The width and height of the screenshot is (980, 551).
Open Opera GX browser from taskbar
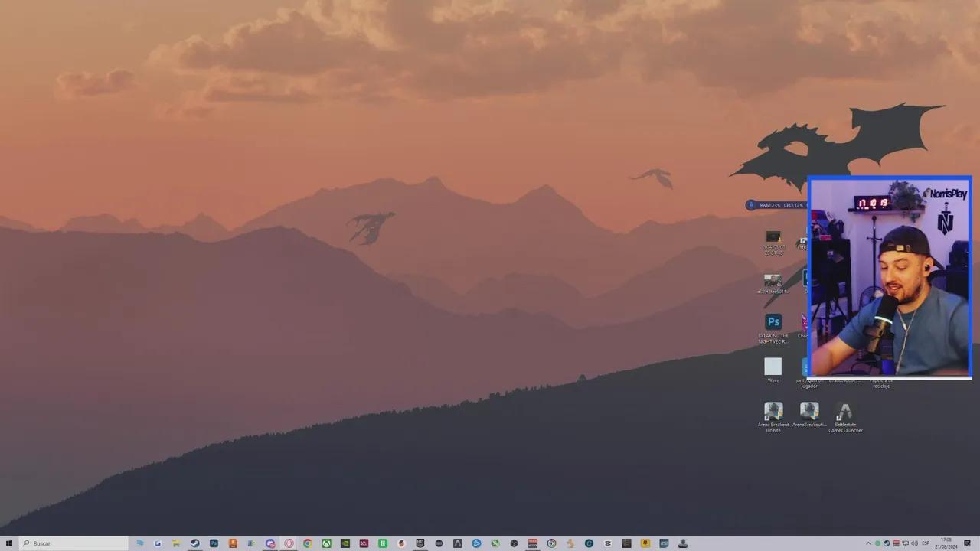[x=289, y=543]
